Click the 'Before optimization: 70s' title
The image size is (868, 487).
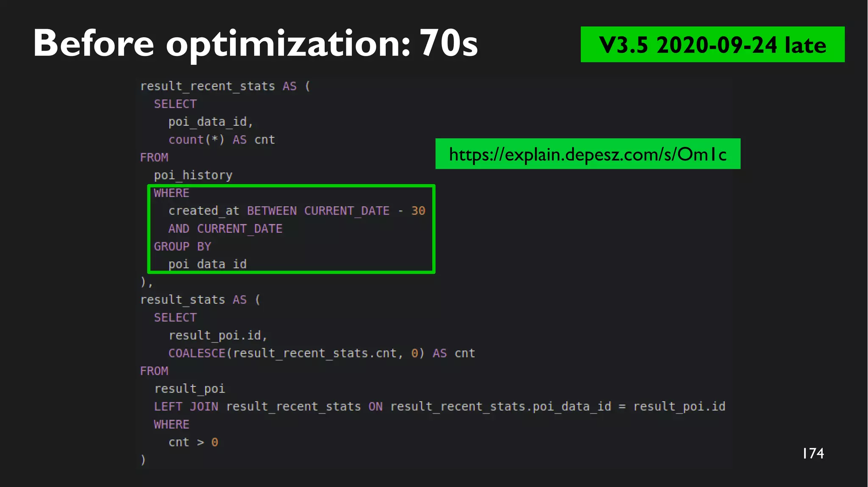[x=256, y=43]
